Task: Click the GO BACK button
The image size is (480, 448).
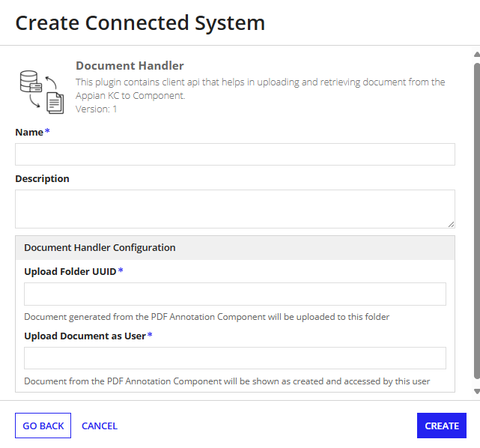Action: point(43,426)
